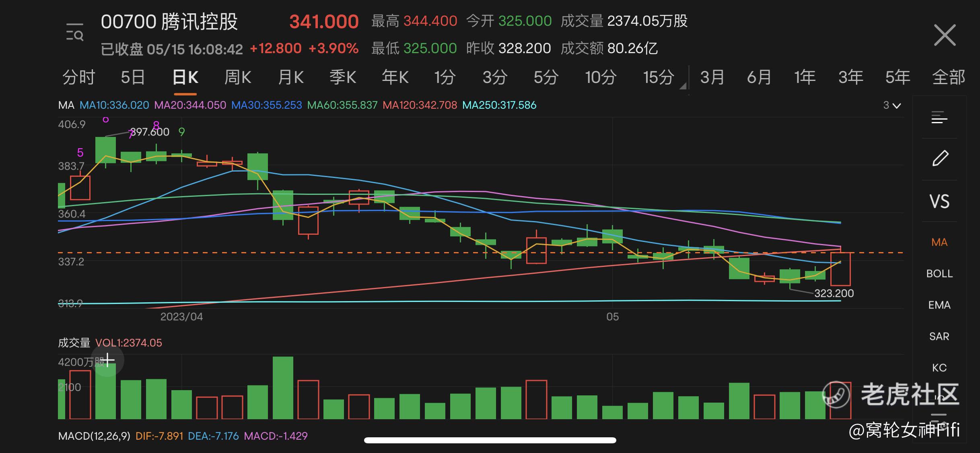980x453 pixels.
Task: Tap the DEA:-7.176 value
Action: click(213, 436)
